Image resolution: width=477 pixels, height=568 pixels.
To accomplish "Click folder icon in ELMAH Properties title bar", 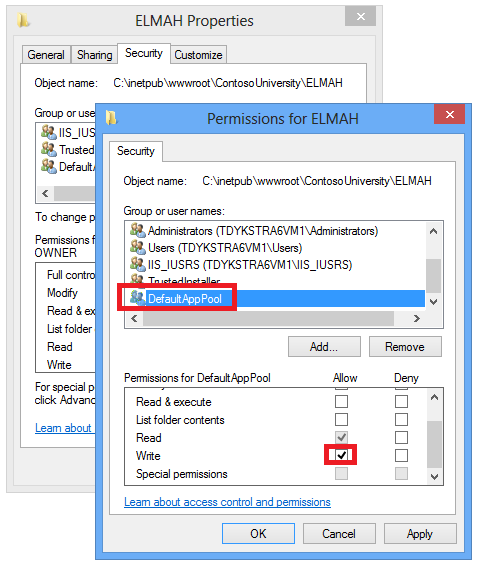I will pos(23,20).
